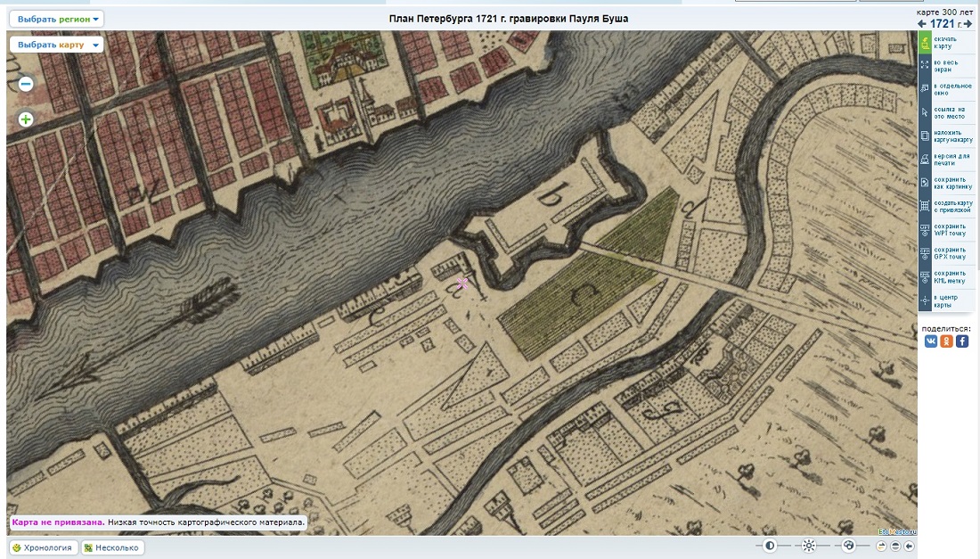Click the наложить карту на карту text

pyautogui.click(x=953, y=136)
